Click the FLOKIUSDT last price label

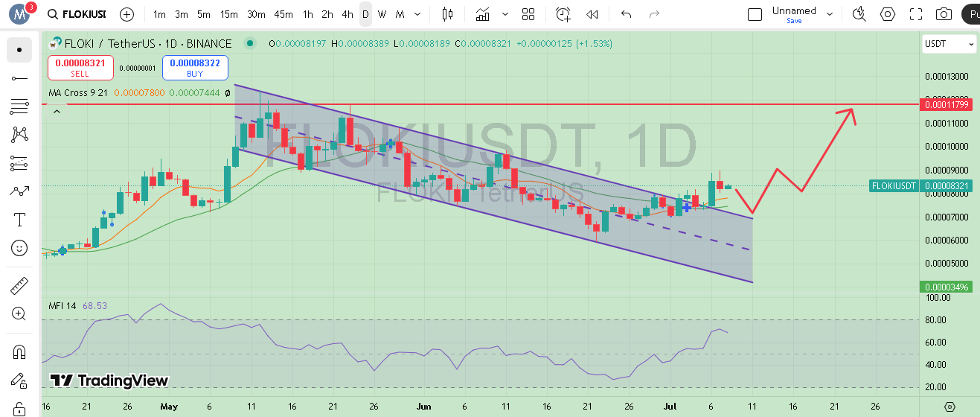point(894,185)
